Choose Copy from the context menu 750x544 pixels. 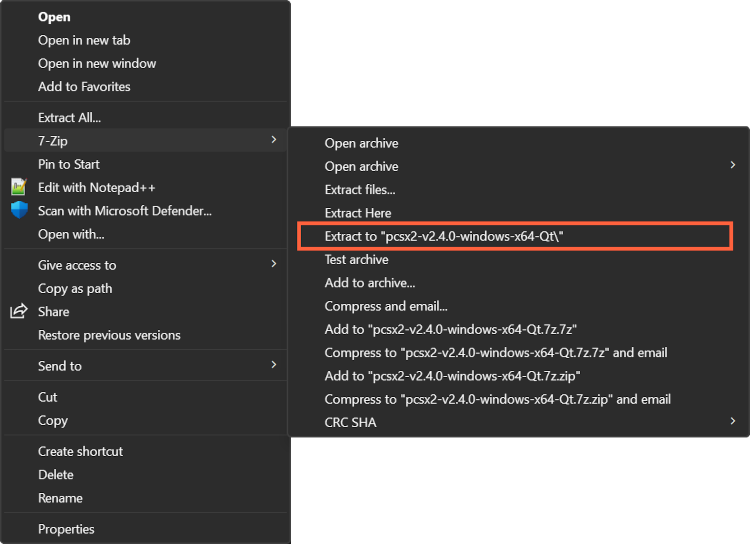click(145, 421)
